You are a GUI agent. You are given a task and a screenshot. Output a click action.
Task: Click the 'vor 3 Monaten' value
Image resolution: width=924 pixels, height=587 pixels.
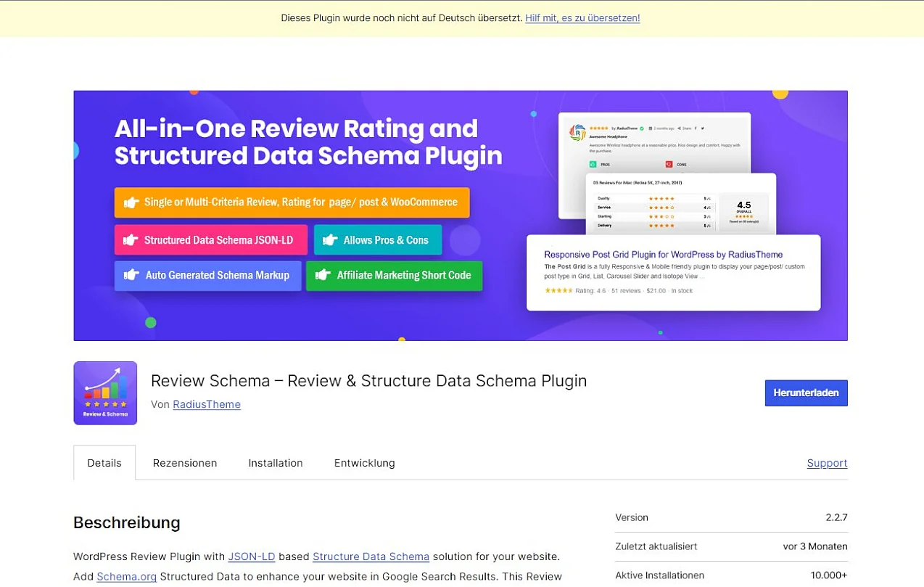(x=815, y=546)
